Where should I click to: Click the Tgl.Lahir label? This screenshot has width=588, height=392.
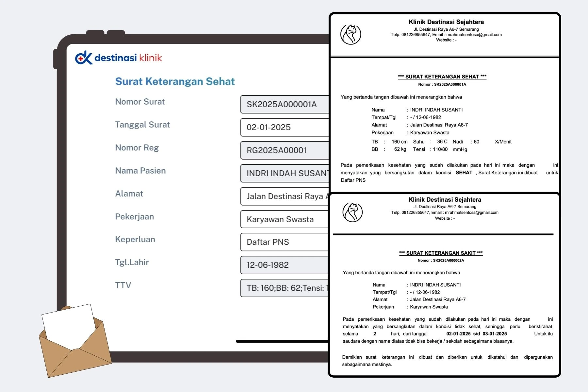(x=132, y=263)
